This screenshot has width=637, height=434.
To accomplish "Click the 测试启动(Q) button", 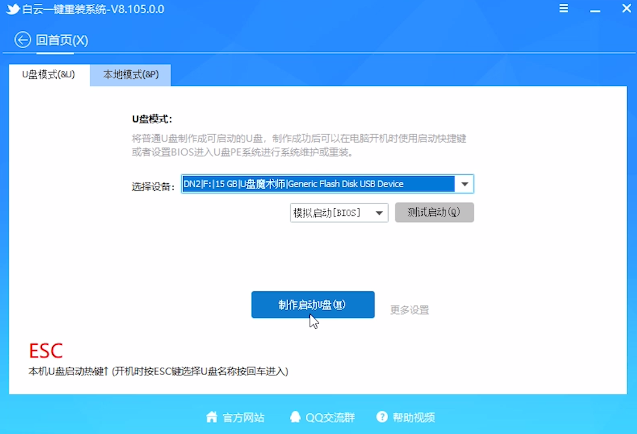I will pyautogui.click(x=434, y=212).
